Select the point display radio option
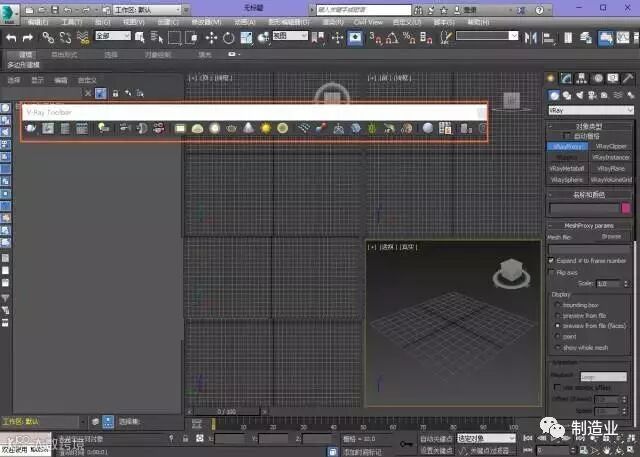Screen dimensions: 640x457 click(557, 336)
